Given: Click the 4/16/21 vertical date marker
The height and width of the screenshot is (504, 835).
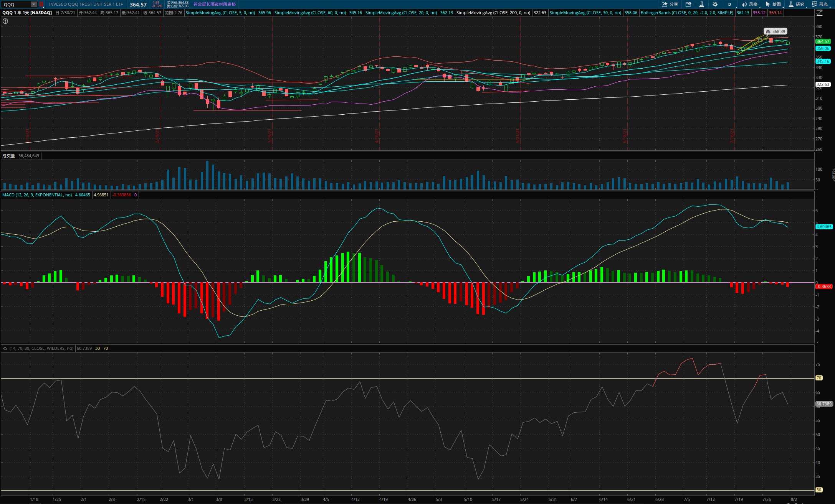Looking at the screenshot, I should coord(377,136).
